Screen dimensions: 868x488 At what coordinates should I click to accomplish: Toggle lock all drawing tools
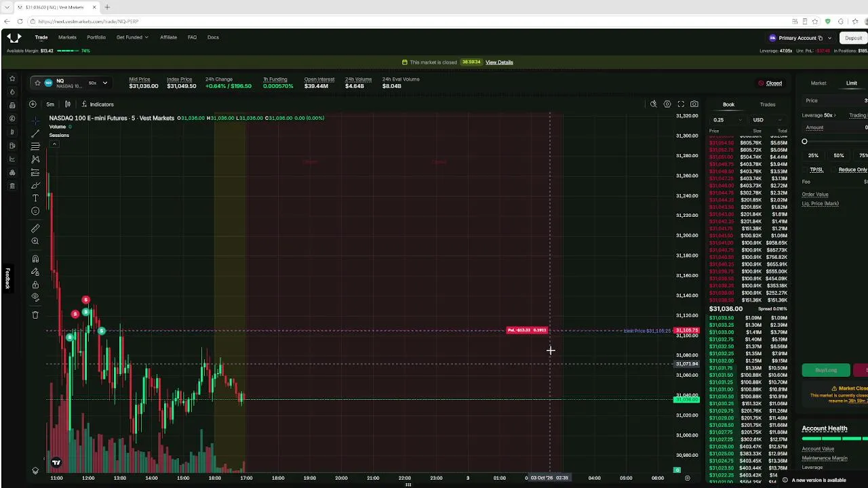35,285
